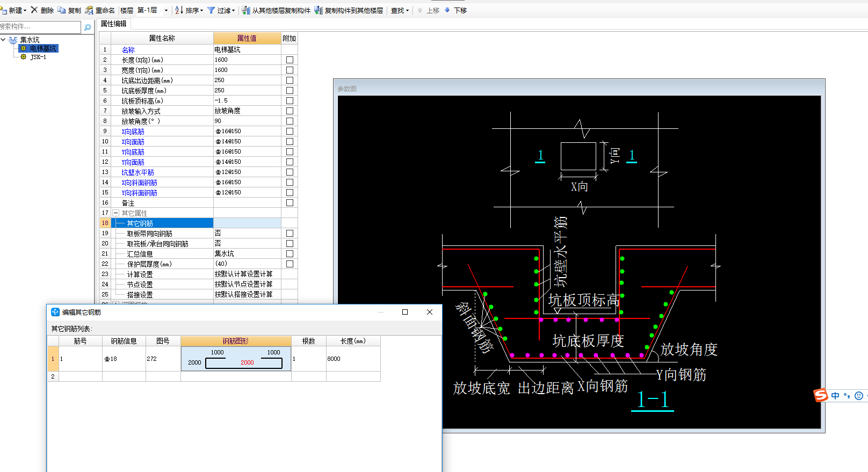
Task: Click the Y向底筋 property link
Action: (x=133, y=152)
